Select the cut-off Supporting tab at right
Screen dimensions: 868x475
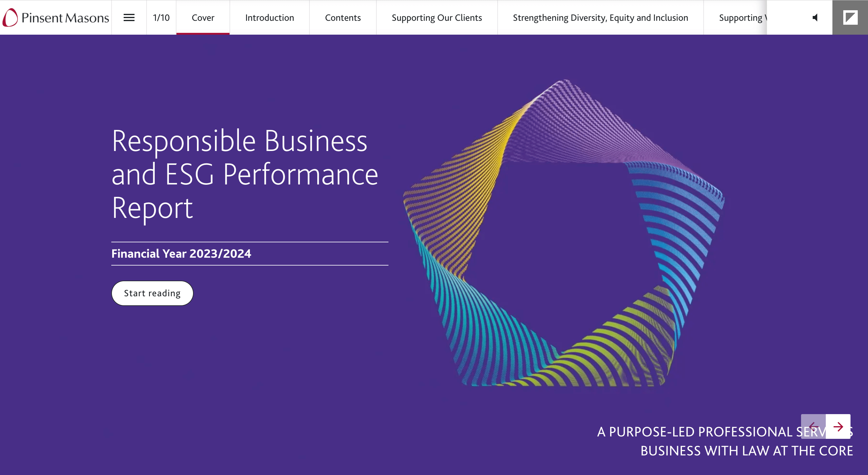pos(741,17)
